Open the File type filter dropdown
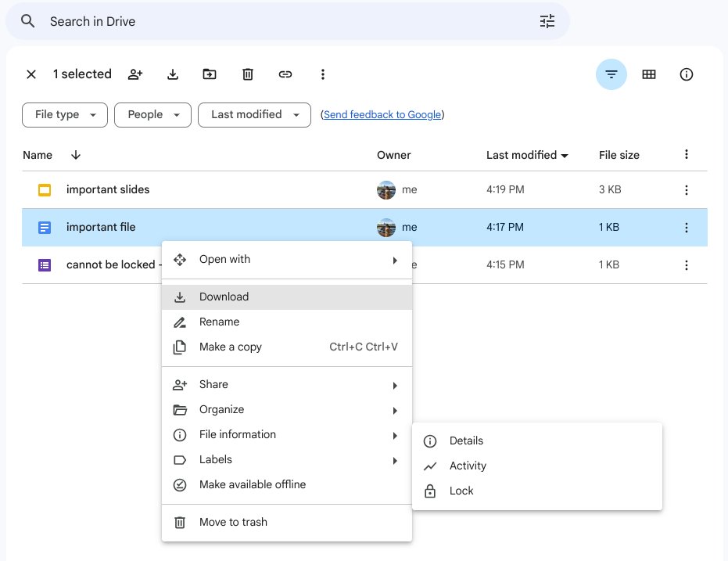The width and height of the screenshot is (728, 561). pos(64,114)
